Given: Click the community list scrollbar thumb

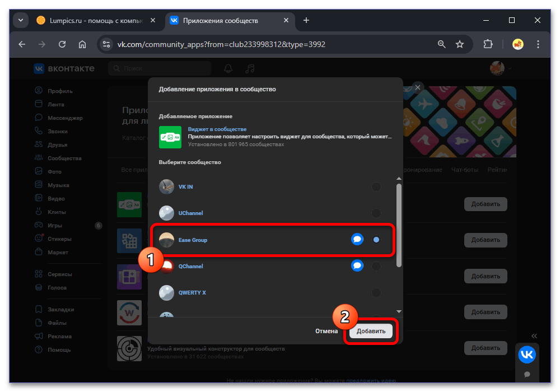Looking at the screenshot, I should click(x=399, y=225).
